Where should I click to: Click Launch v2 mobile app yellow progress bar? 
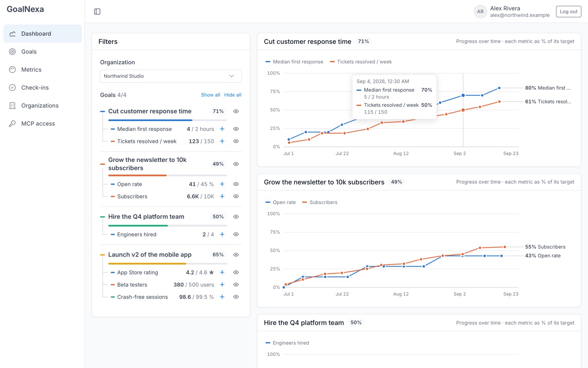(x=168, y=264)
